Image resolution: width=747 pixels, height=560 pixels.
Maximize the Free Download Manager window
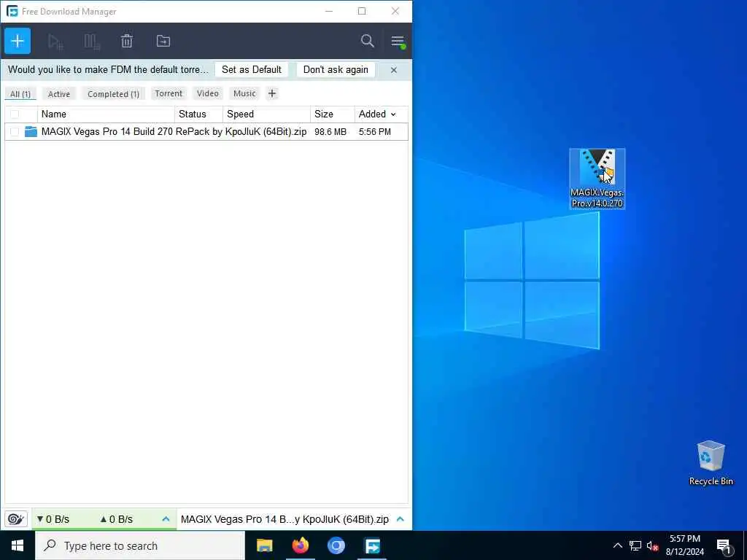(362, 11)
